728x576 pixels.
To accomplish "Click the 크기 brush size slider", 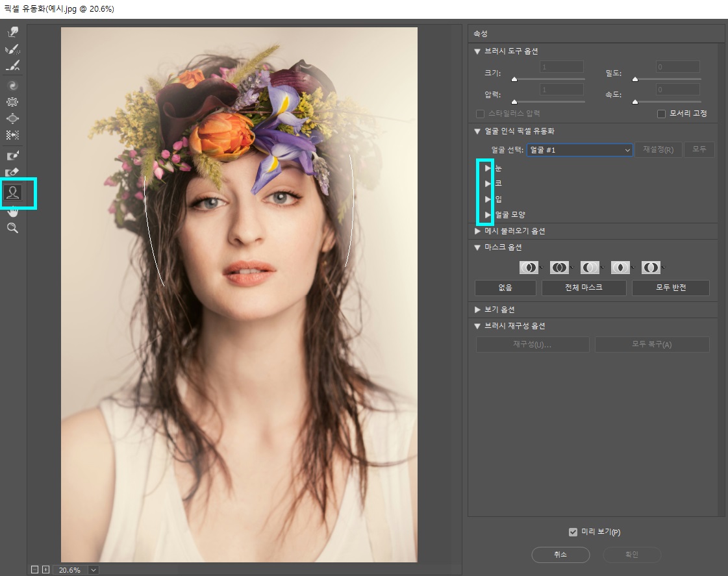I will point(549,79).
